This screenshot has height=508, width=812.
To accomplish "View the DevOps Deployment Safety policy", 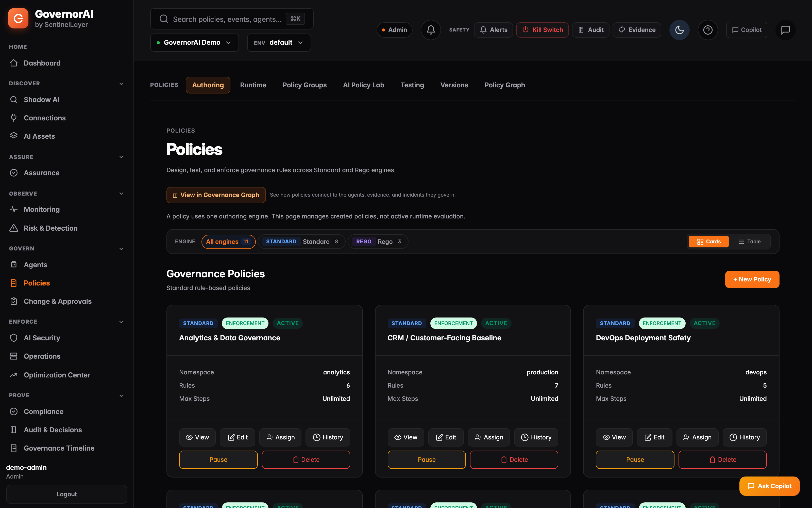I will 614,437.
